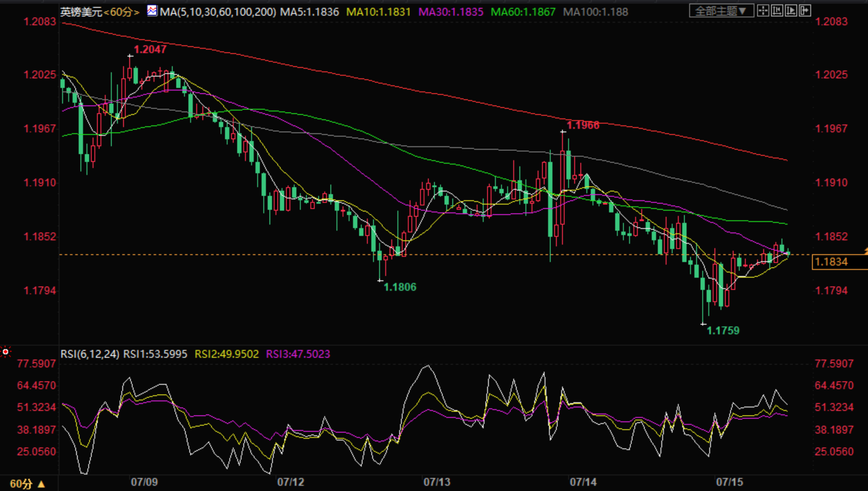Click the MA indicator chart icon
868x491 pixels.
(x=152, y=11)
